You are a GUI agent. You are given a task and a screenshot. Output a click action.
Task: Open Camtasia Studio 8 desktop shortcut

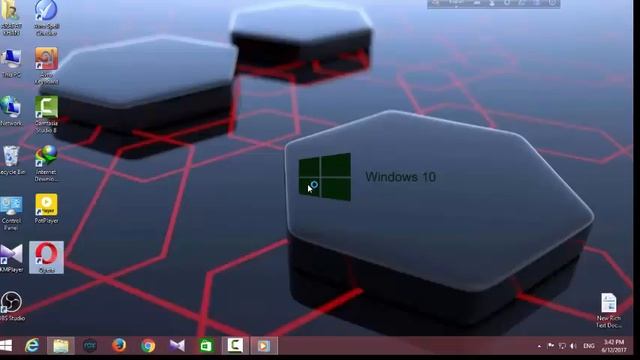pyautogui.click(x=46, y=114)
